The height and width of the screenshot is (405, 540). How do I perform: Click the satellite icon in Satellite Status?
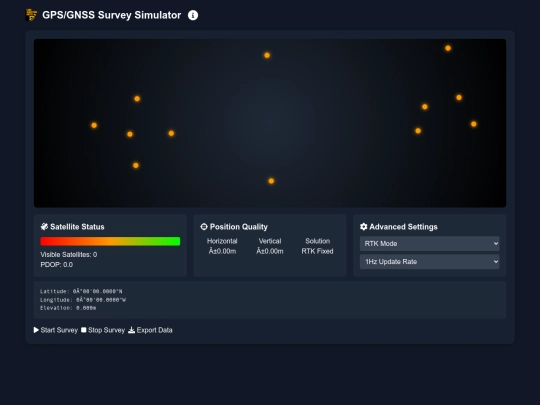tap(44, 227)
